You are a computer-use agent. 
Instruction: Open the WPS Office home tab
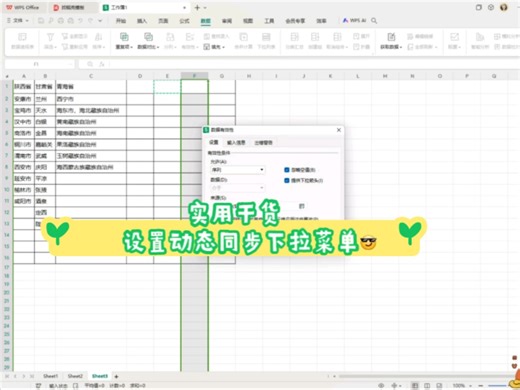click(x=23, y=7)
